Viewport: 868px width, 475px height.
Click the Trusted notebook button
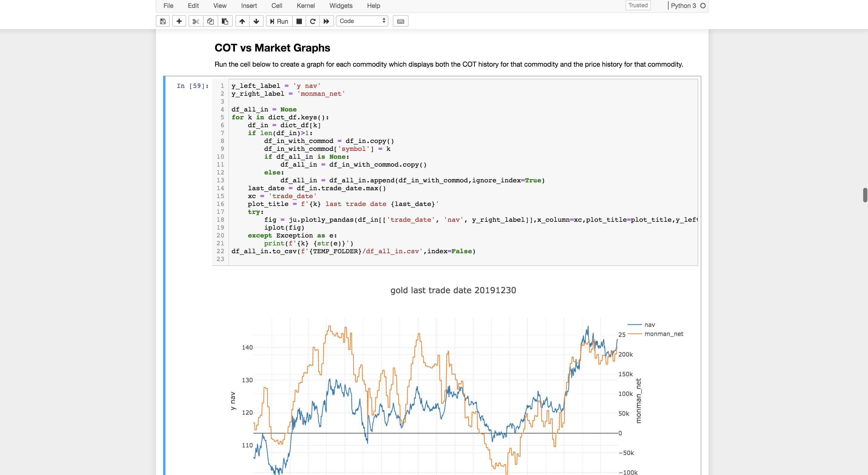coord(638,5)
